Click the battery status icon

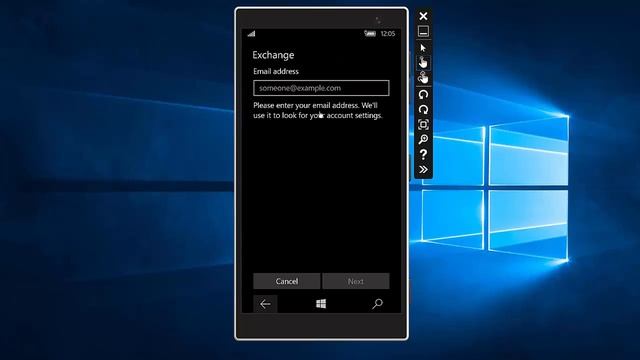tap(370, 33)
